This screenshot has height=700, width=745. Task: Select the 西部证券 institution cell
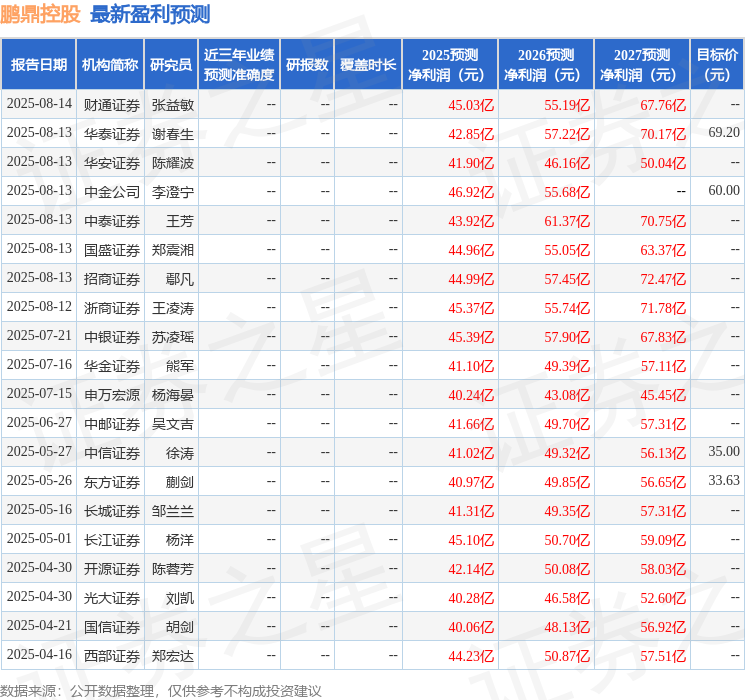click(112, 656)
